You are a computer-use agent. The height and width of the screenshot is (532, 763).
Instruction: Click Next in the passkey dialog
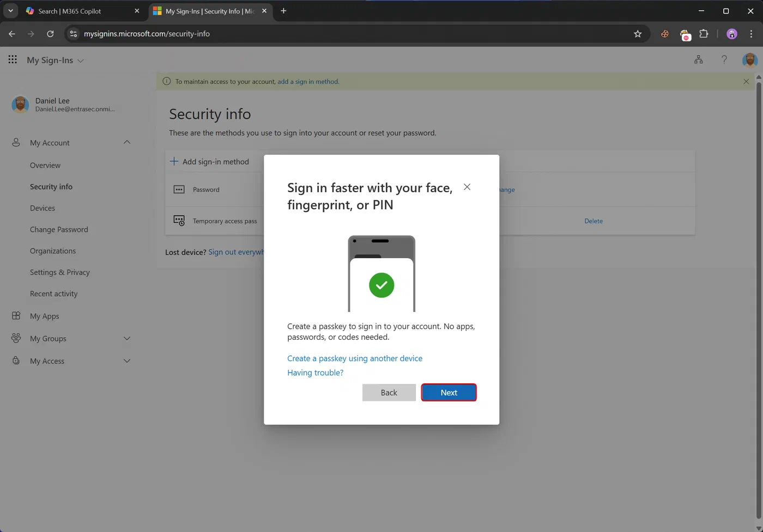click(449, 393)
